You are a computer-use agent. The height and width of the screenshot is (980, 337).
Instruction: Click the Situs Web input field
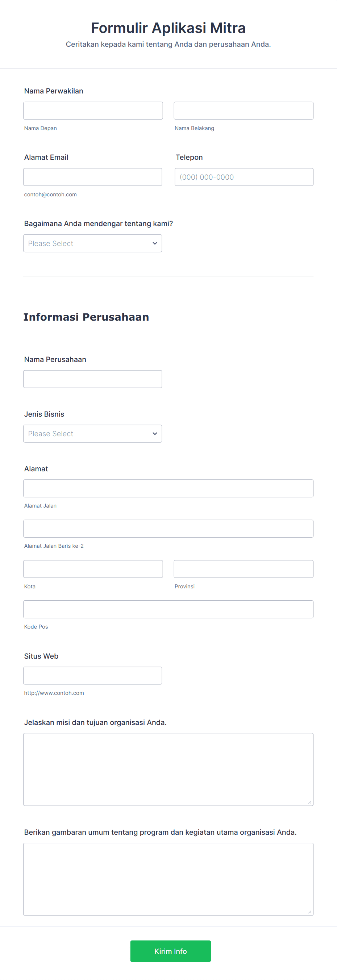(x=92, y=675)
